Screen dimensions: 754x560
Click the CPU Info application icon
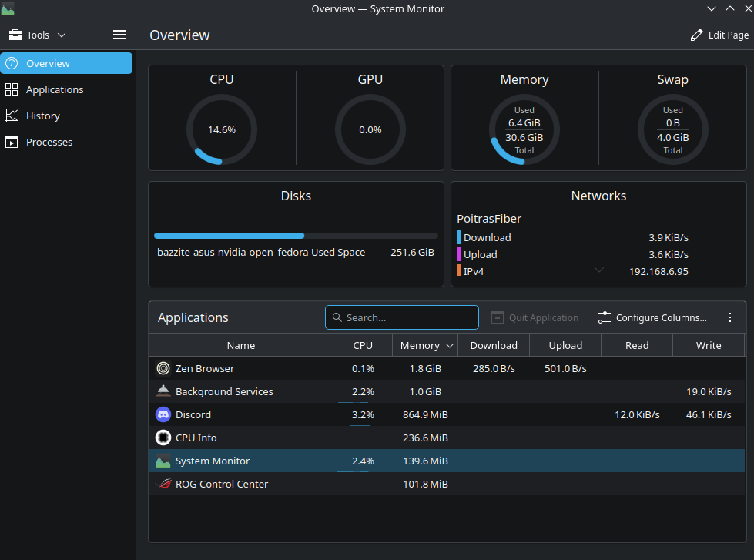163,438
